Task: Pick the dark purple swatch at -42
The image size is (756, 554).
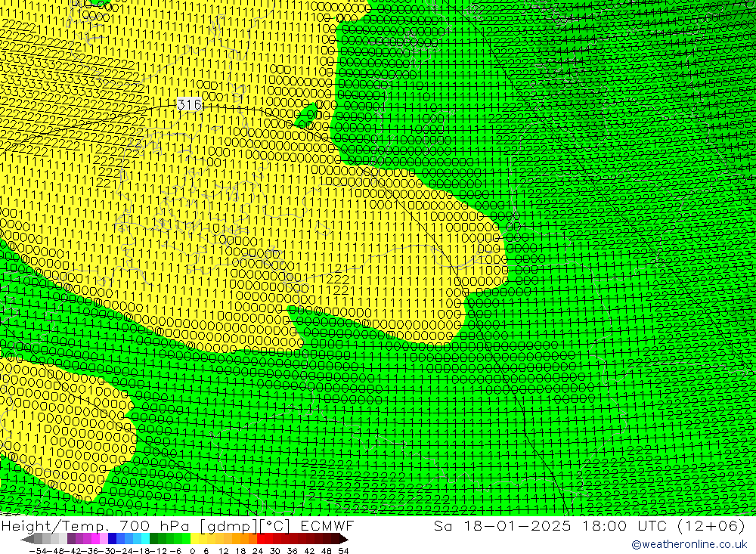Action: (x=71, y=539)
